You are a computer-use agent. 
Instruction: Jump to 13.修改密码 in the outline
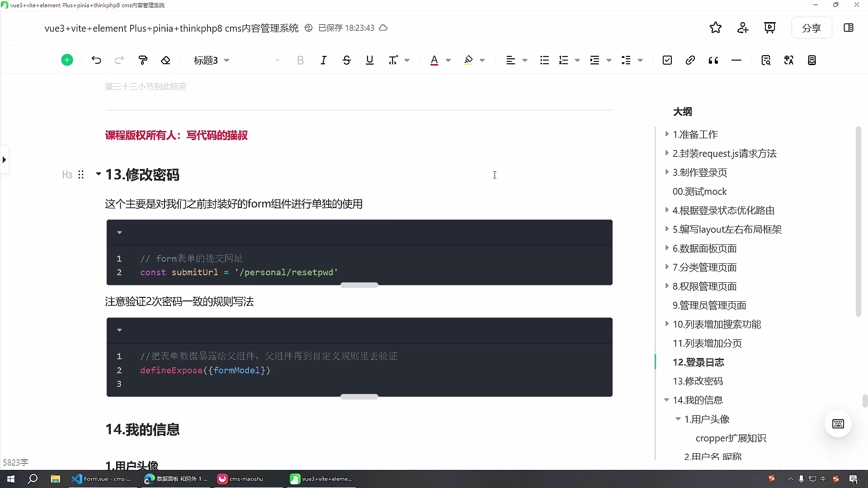pos(698,381)
